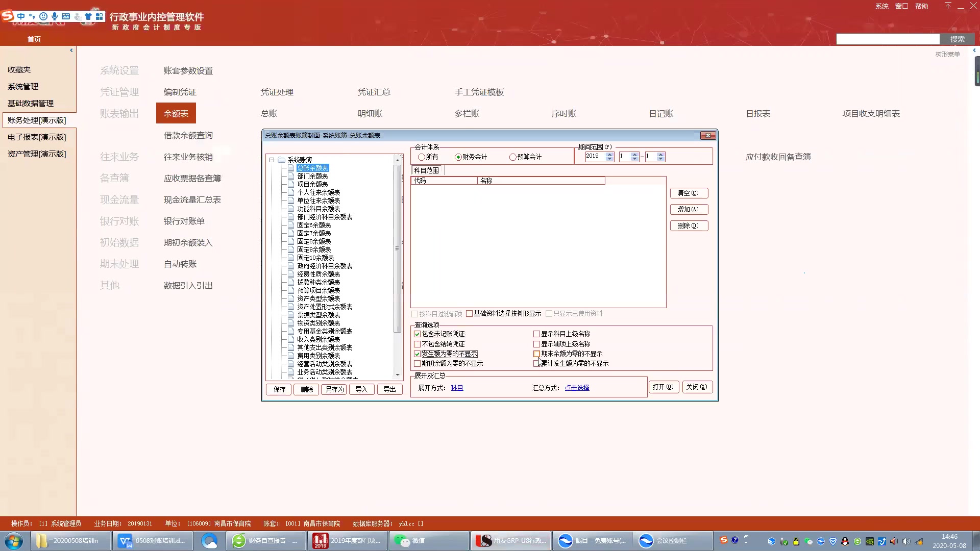This screenshot has width=980, height=551.
Task: Increase the start period spinner
Action: coord(634,155)
